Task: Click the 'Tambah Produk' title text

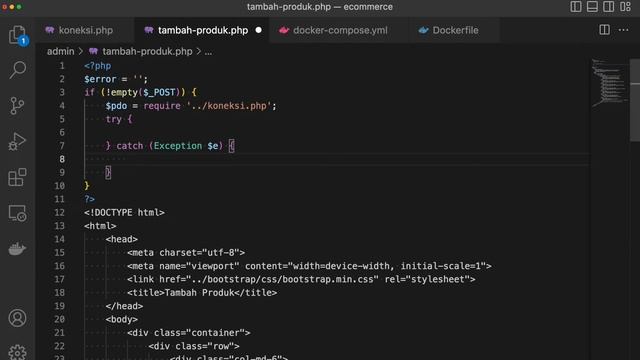Action: click(x=199, y=293)
